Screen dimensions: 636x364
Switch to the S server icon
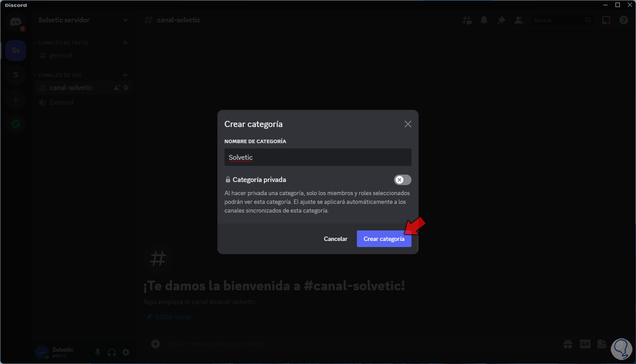(16, 75)
